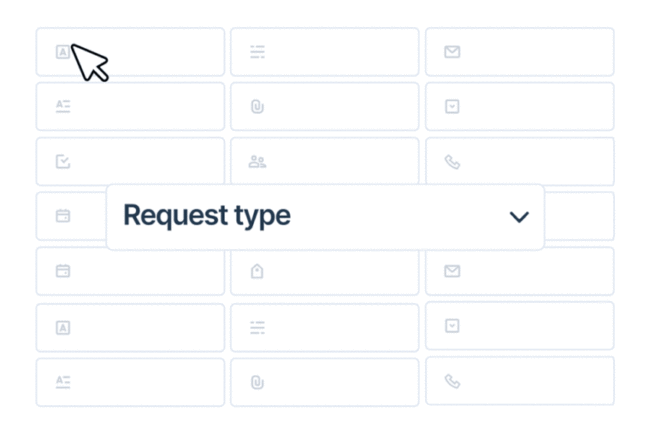Select the phone icon in third row
Screen dimensions: 650x434
click(452, 162)
